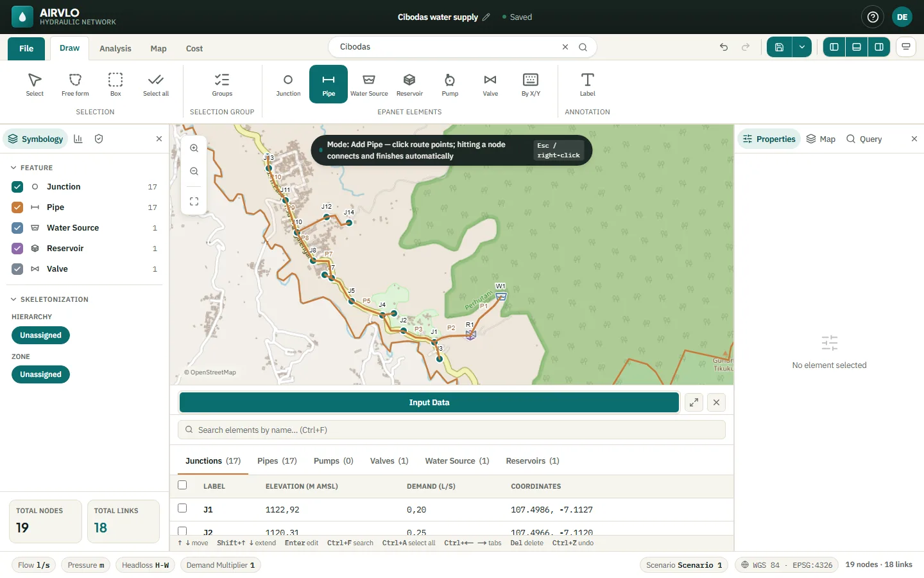The width and height of the screenshot is (924, 578).
Task: Open the Valves (1) table tab
Action: point(389,461)
